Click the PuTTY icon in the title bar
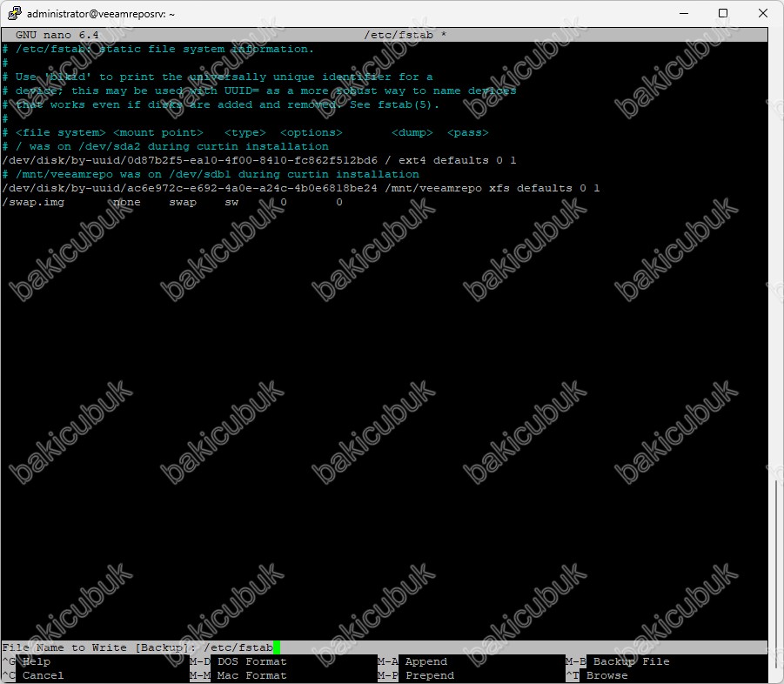Screen dimensions: 784x684 15,14
